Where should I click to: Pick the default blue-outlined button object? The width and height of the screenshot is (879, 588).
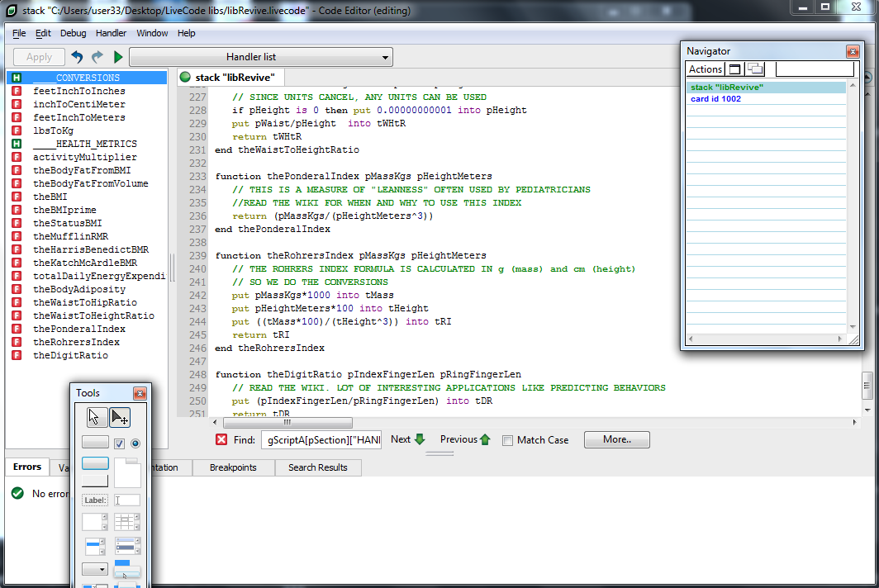[95, 463]
